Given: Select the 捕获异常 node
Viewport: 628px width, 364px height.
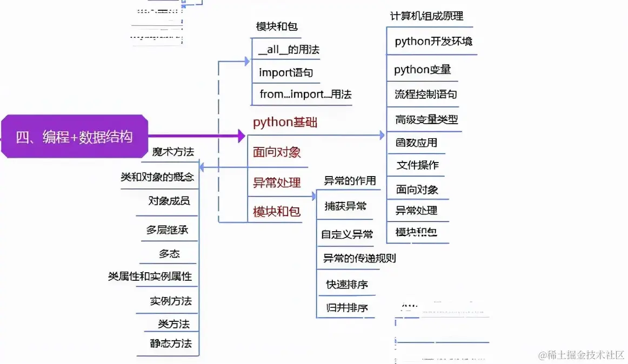Looking at the screenshot, I should click(345, 206).
